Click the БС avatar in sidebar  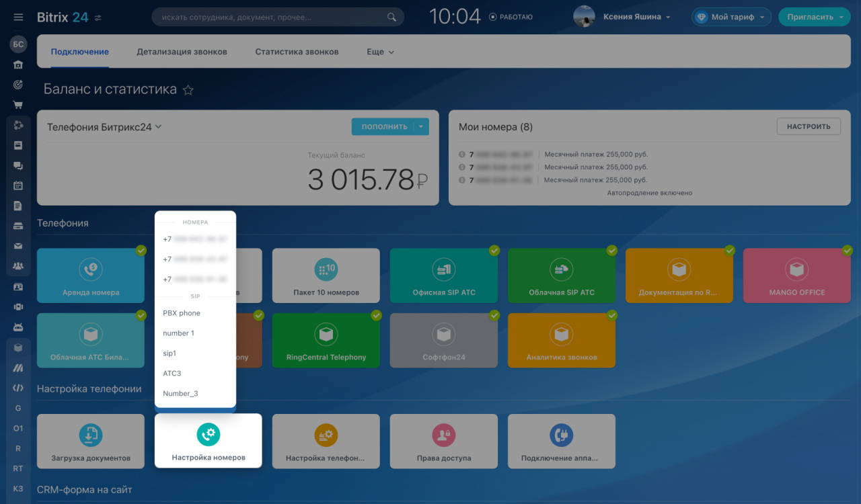coord(18,44)
